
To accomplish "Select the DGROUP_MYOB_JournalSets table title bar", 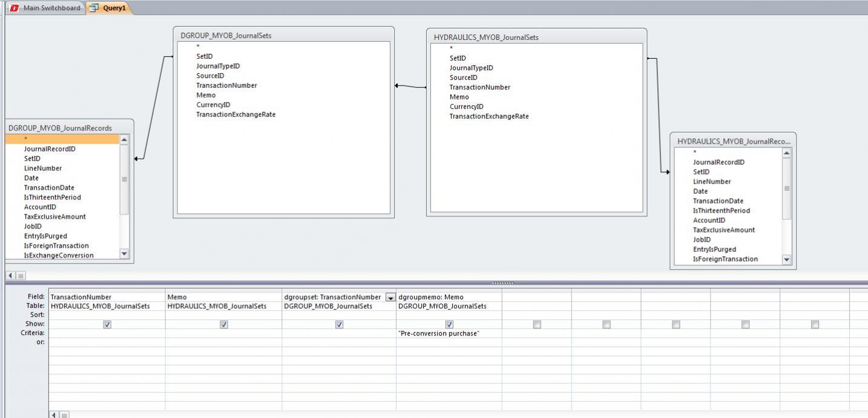I will (x=283, y=35).
